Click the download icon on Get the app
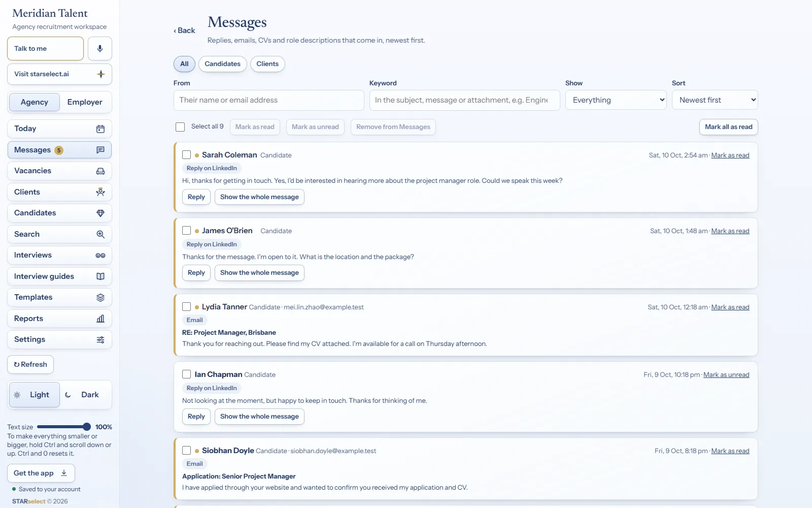Viewport: 812px width, 508px height. pyautogui.click(x=64, y=473)
